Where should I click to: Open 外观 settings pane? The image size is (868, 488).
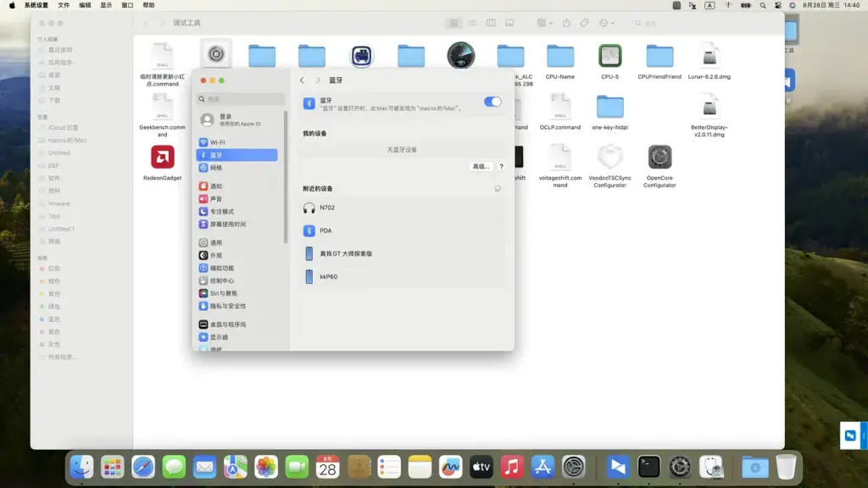(x=237, y=256)
